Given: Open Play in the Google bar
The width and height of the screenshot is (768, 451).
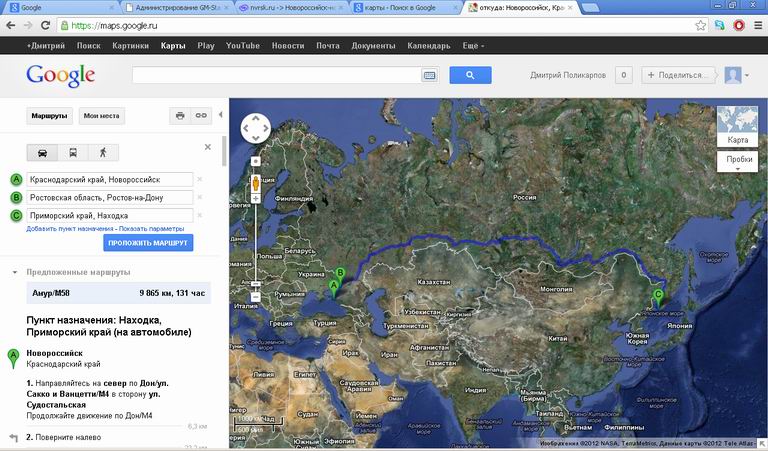Looking at the screenshot, I should 206,46.
